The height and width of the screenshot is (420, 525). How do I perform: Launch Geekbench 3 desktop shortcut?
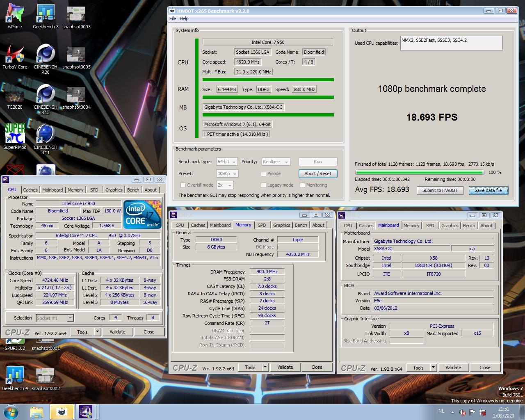[x=46, y=16]
